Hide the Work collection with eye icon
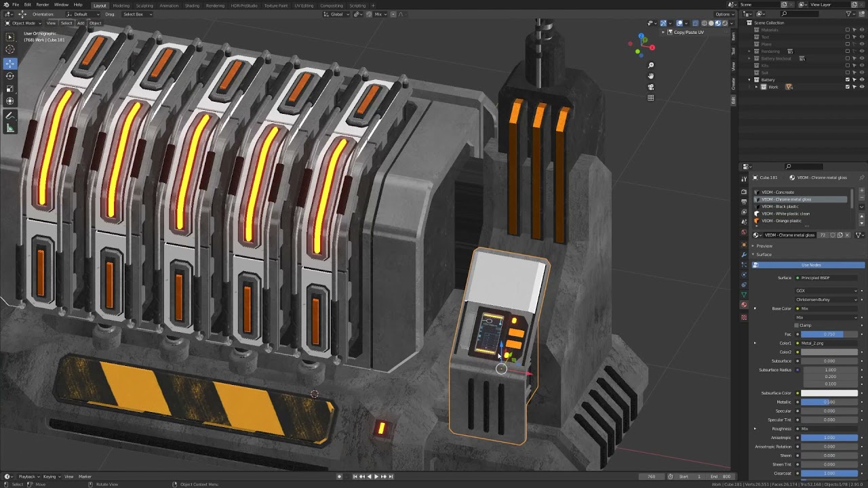Image resolution: width=868 pixels, height=488 pixels. (862, 87)
